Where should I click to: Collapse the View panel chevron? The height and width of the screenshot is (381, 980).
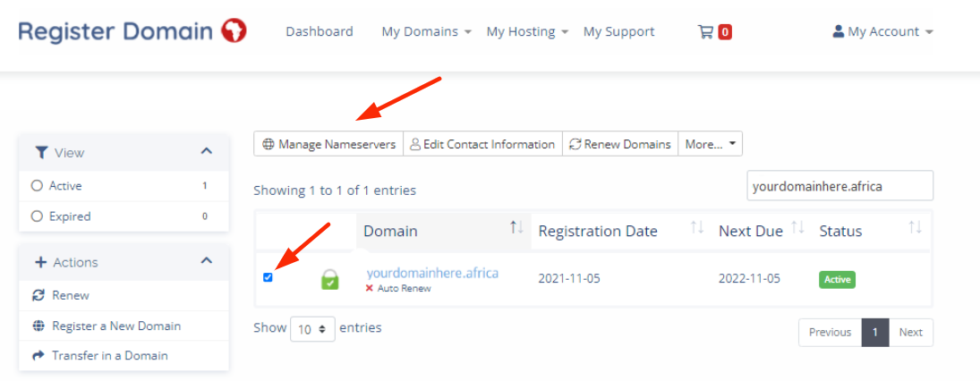pyautogui.click(x=206, y=152)
